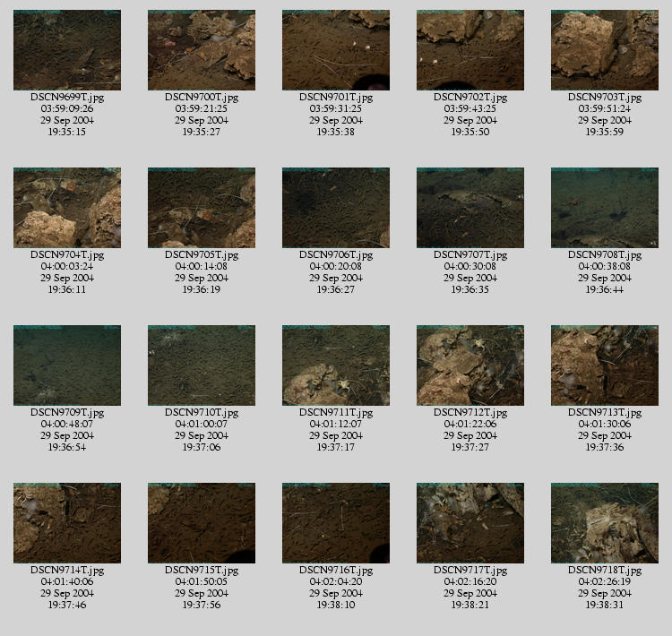672x636 pixels.
Task: Select the DSCN9712T.jpg seafloor photo
Action: (470, 365)
